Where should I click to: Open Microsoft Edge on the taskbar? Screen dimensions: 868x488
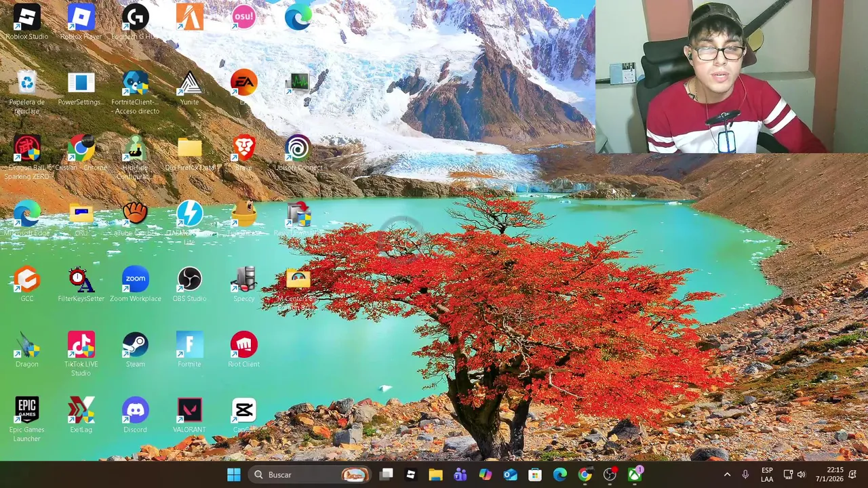tap(560, 474)
